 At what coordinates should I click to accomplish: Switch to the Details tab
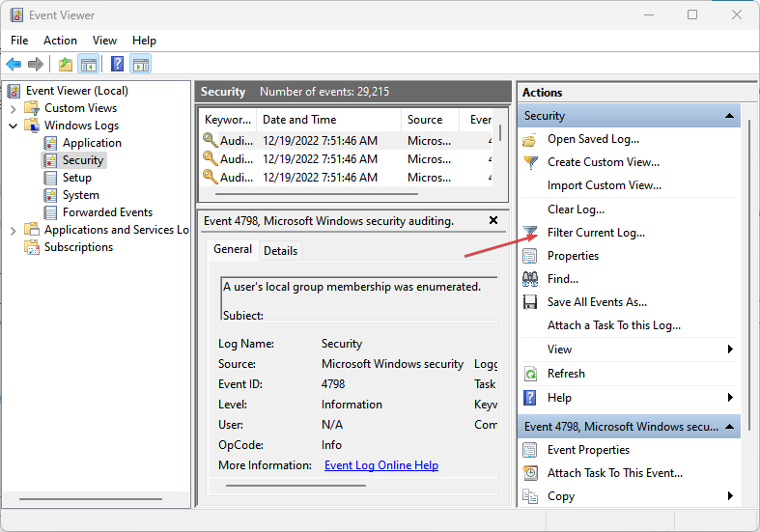[x=280, y=250]
